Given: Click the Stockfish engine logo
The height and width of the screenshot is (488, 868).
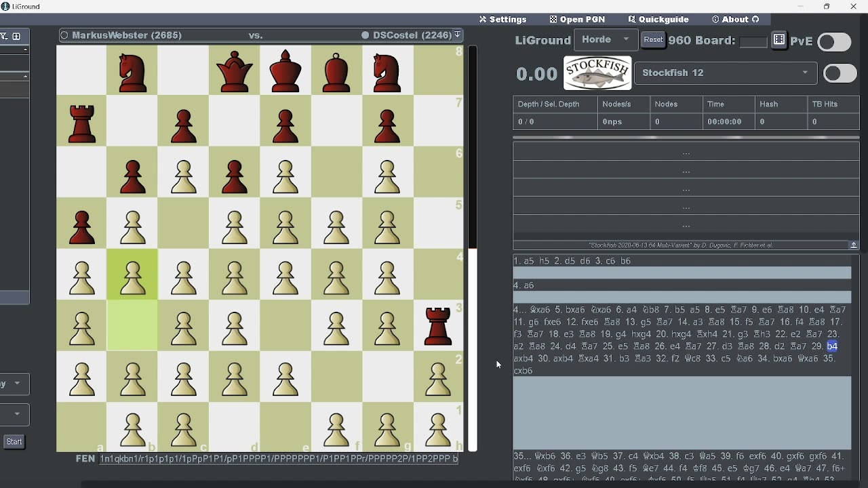Looking at the screenshot, I should pos(598,73).
